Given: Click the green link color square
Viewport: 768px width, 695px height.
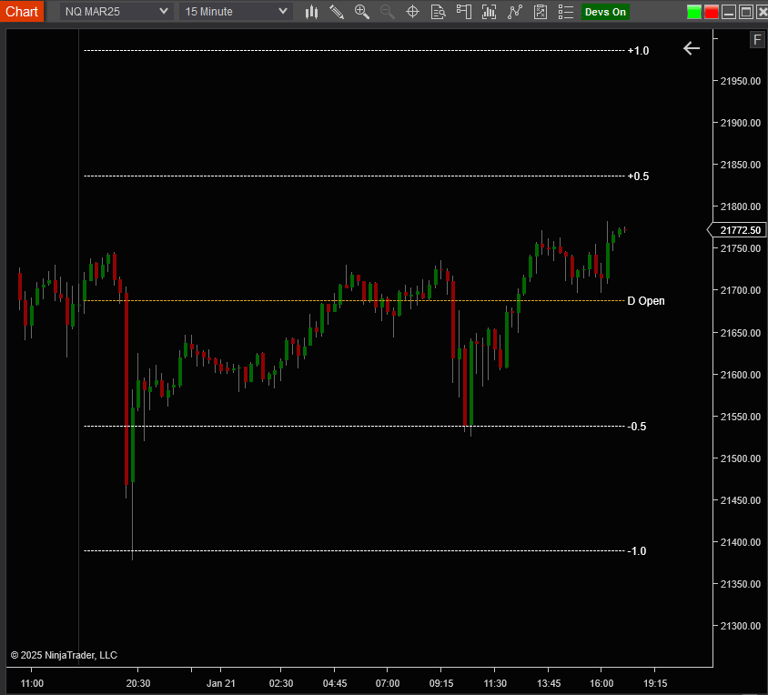Looking at the screenshot, I should [x=694, y=12].
